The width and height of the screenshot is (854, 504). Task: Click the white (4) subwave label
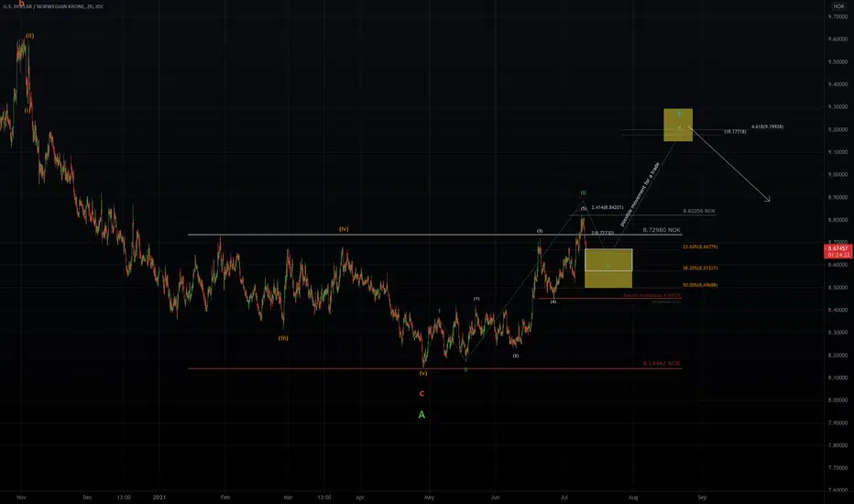click(553, 301)
